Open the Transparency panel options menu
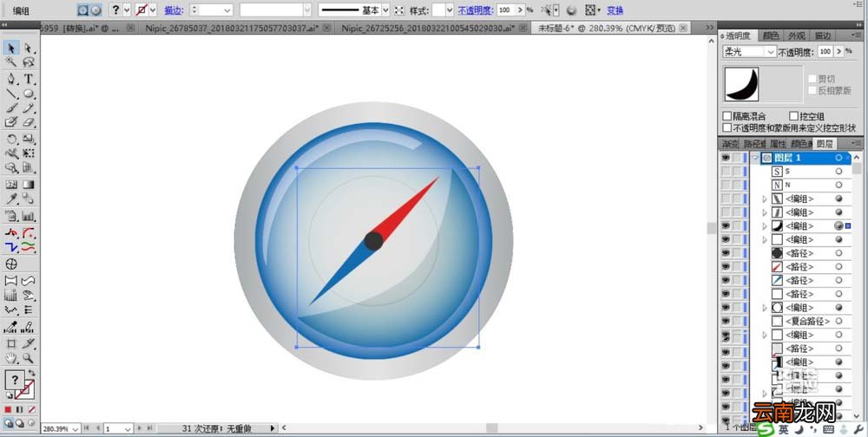This screenshot has width=868, height=437. (x=857, y=36)
